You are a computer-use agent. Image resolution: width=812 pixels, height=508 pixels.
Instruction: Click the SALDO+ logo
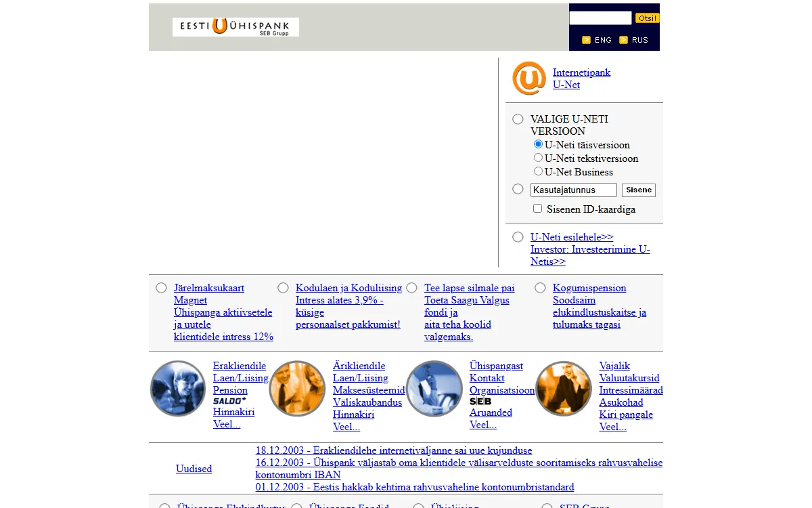229,401
